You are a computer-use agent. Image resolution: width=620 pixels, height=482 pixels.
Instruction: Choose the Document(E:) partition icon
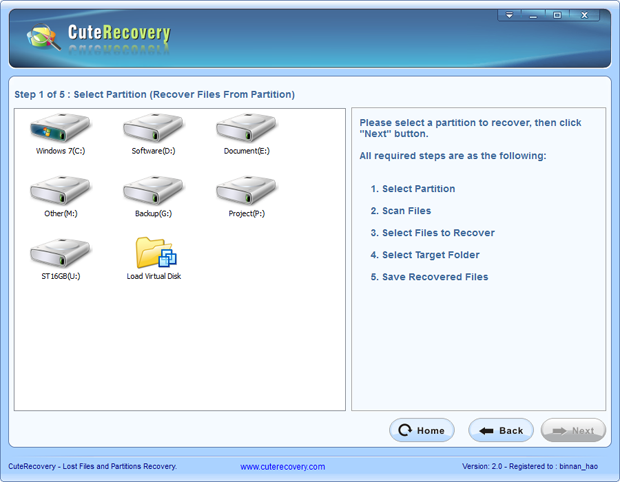pyautogui.click(x=246, y=127)
